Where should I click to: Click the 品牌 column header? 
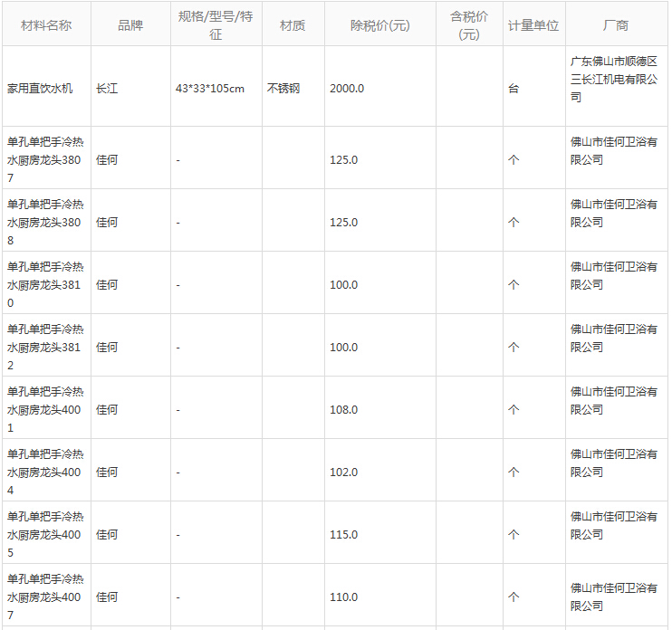pos(130,25)
